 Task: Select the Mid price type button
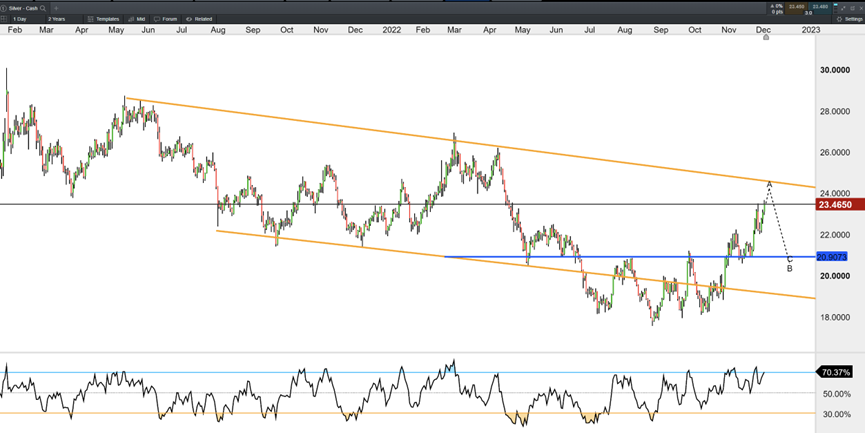click(x=137, y=19)
